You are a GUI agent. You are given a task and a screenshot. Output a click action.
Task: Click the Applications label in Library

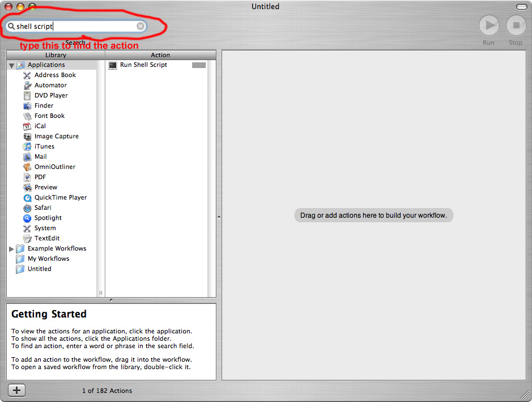(46, 65)
